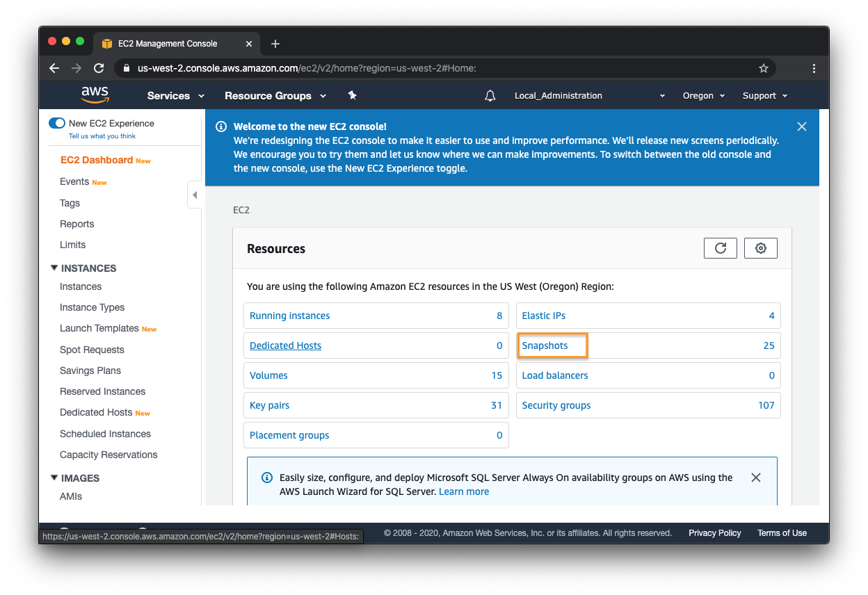The width and height of the screenshot is (868, 595).
Task: Click the browser forward arrow
Action: (x=77, y=68)
